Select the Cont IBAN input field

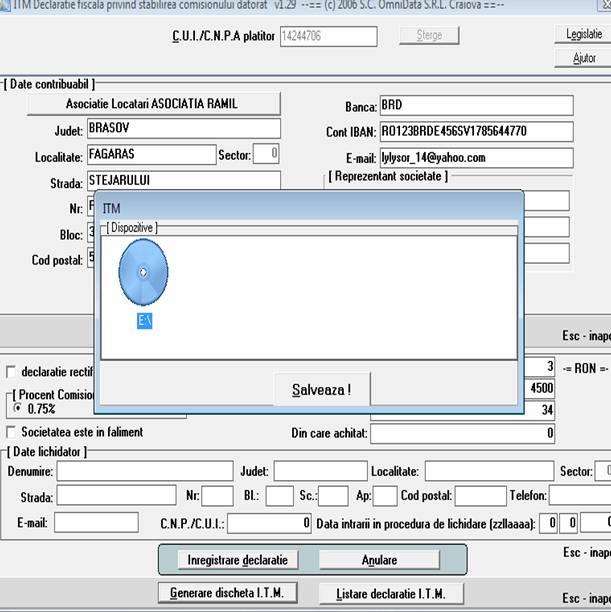476,132
